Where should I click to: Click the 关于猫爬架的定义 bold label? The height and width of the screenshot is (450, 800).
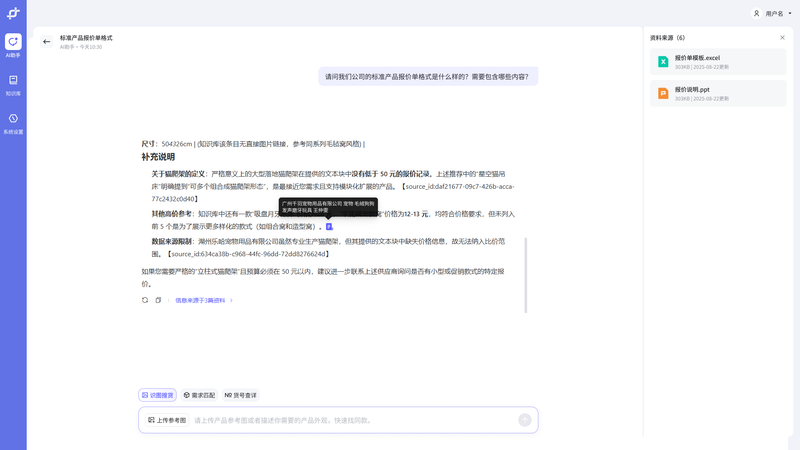tap(178, 174)
